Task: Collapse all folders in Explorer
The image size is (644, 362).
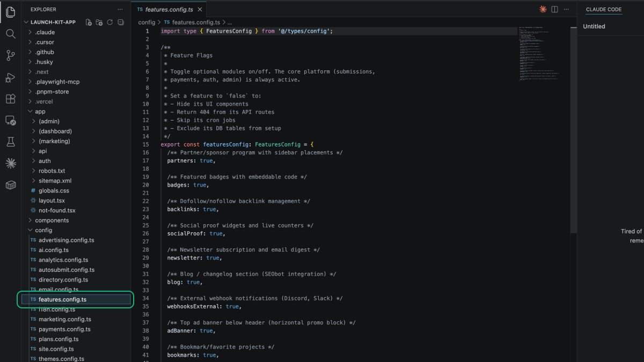Action: pos(121,23)
